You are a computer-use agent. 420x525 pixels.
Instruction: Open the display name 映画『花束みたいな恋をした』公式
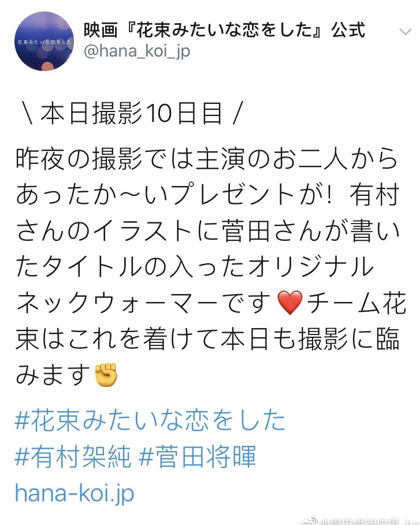point(224,30)
